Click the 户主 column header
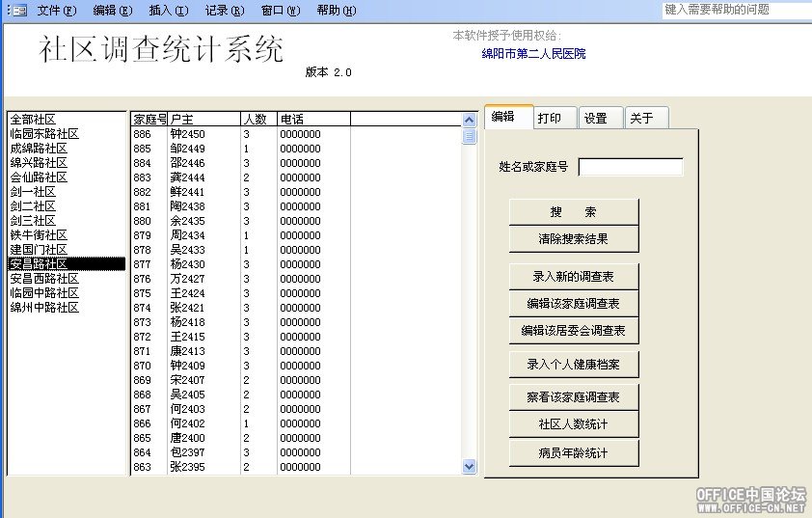The width and height of the screenshot is (812, 518). point(204,120)
